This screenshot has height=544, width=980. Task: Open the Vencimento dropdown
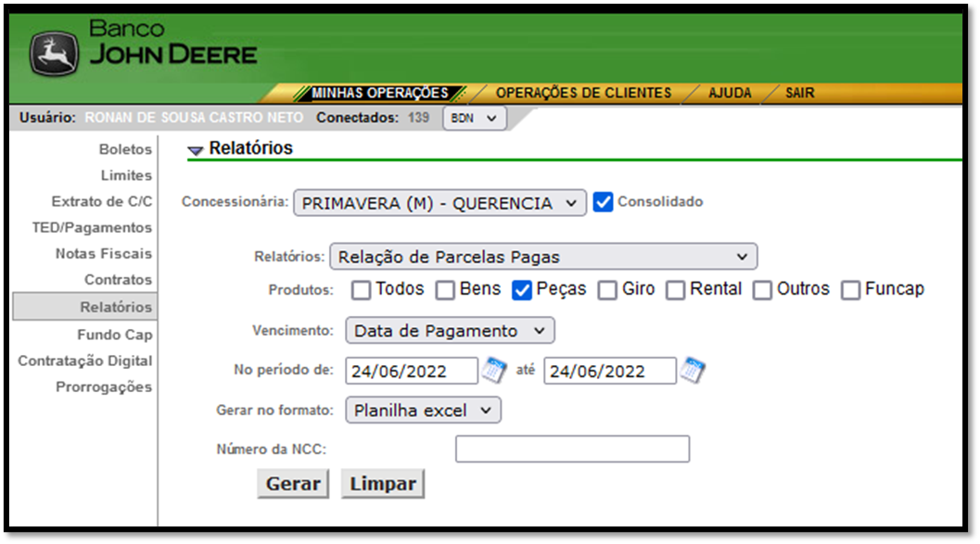point(450,331)
